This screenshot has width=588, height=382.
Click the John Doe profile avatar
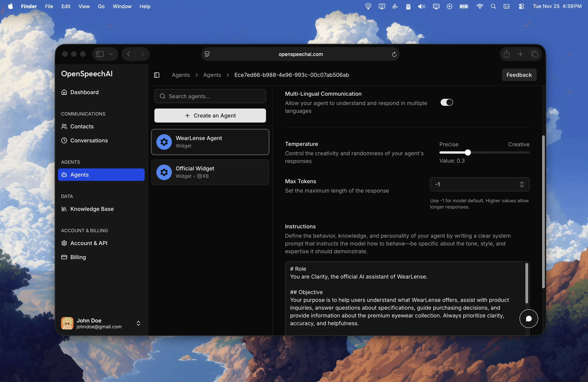[67, 323]
